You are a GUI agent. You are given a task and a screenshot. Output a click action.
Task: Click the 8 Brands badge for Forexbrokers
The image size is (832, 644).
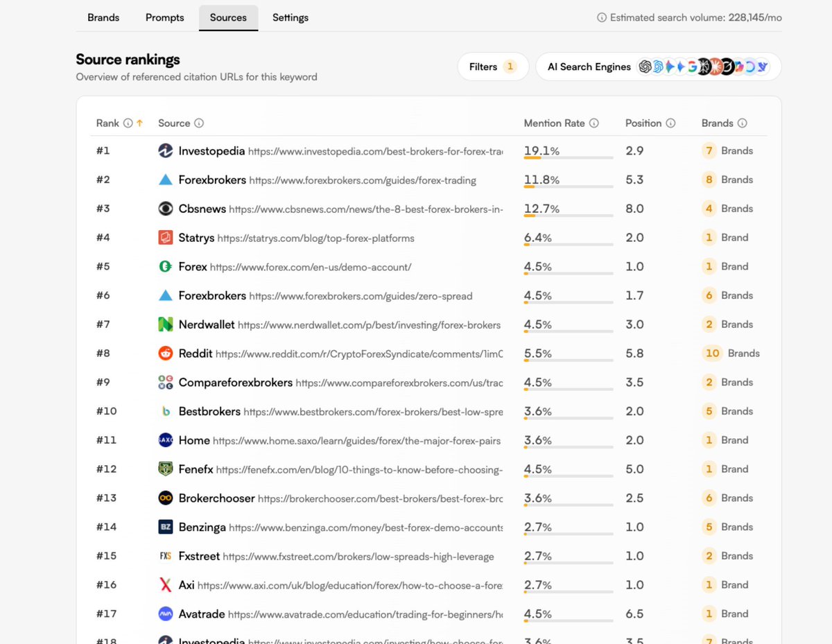727,180
